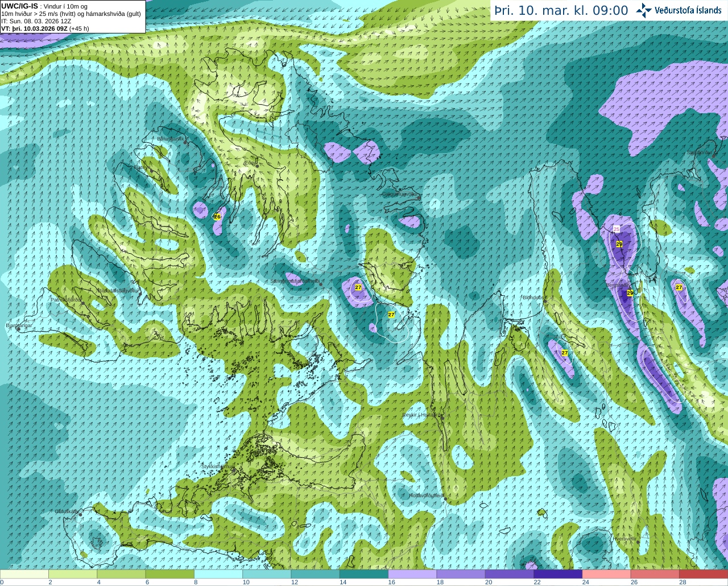This screenshot has width=728, height=586.
Task: Click the Blönduós station dot
Action: pyautogui.click(x=546, y=302)
